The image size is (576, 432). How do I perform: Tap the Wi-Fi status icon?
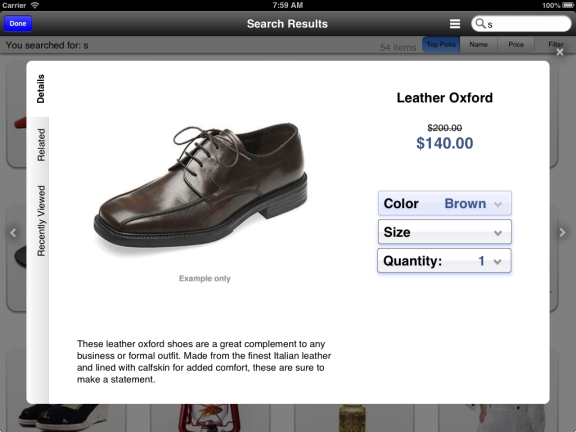tap(35, 5)
